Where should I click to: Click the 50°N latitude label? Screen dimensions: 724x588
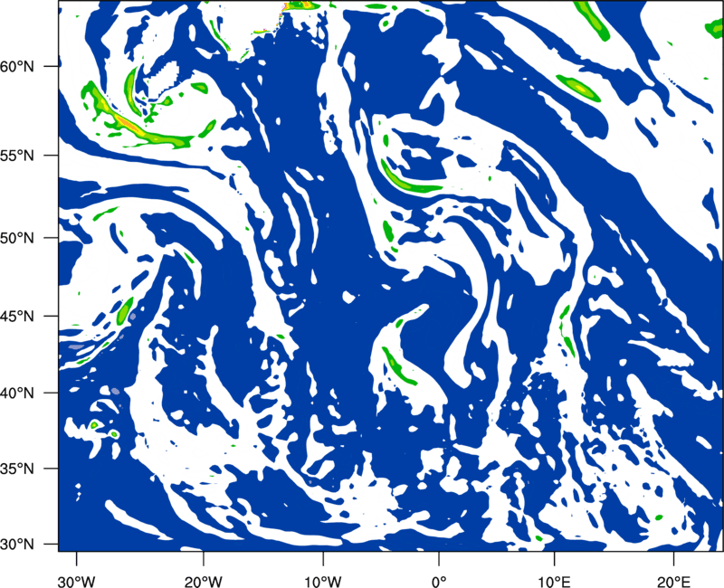tap(17, 238)
